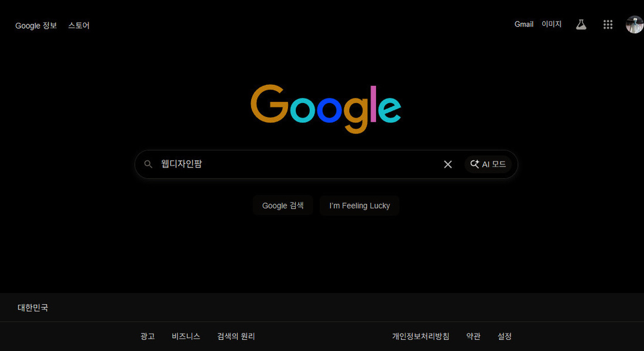Open the Google account profile picture

(x=635, y=25)
